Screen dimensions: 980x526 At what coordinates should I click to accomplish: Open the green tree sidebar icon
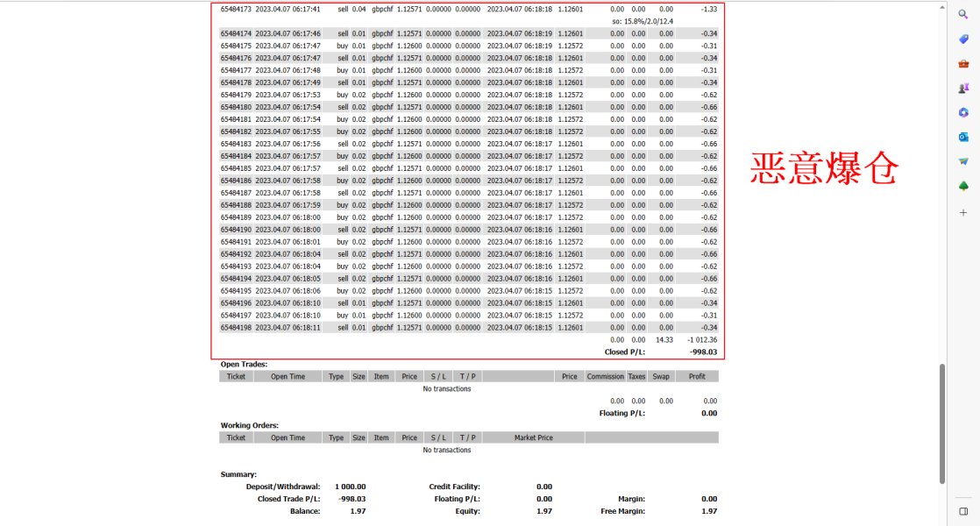coord(963,186)
